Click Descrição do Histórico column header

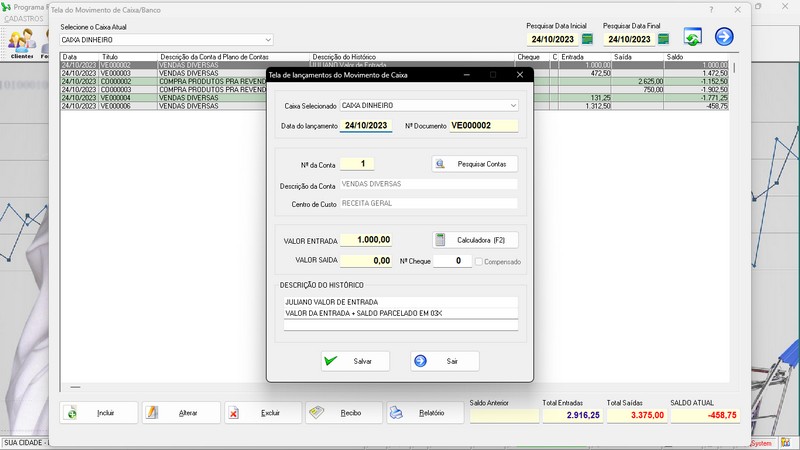[x=412, y=57]
